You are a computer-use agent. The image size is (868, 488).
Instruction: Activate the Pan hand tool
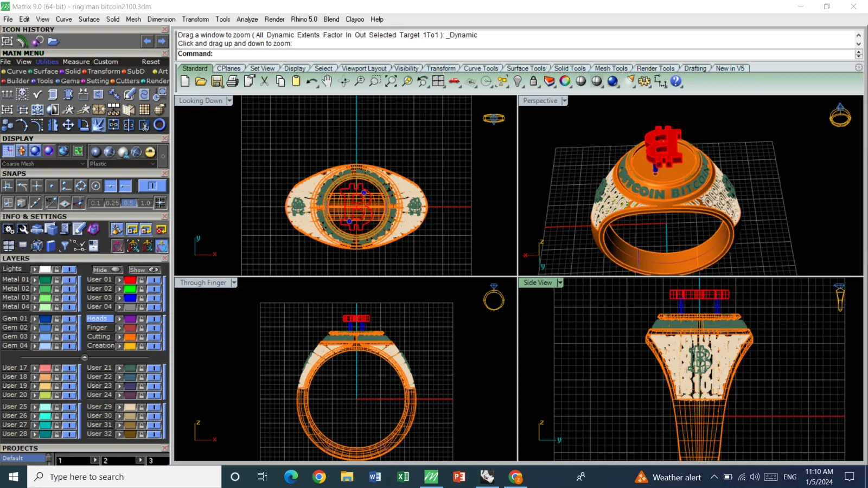[327, 81]
